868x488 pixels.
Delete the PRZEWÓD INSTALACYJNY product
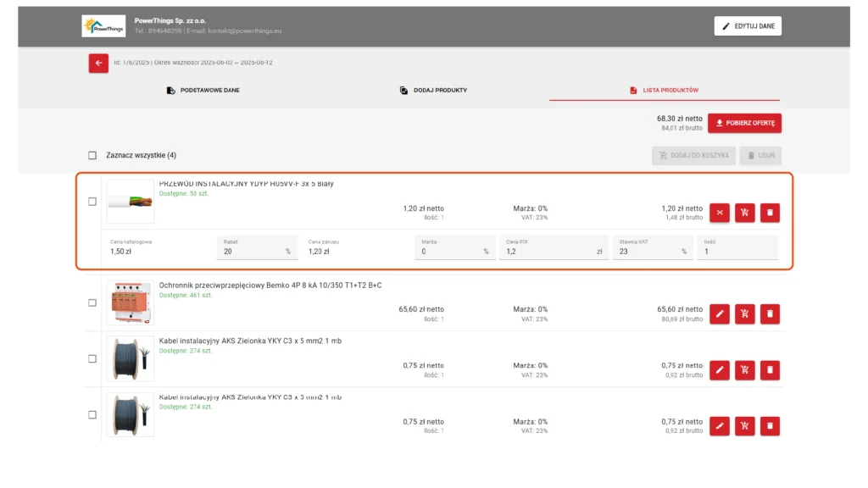(x=770, y=213)
